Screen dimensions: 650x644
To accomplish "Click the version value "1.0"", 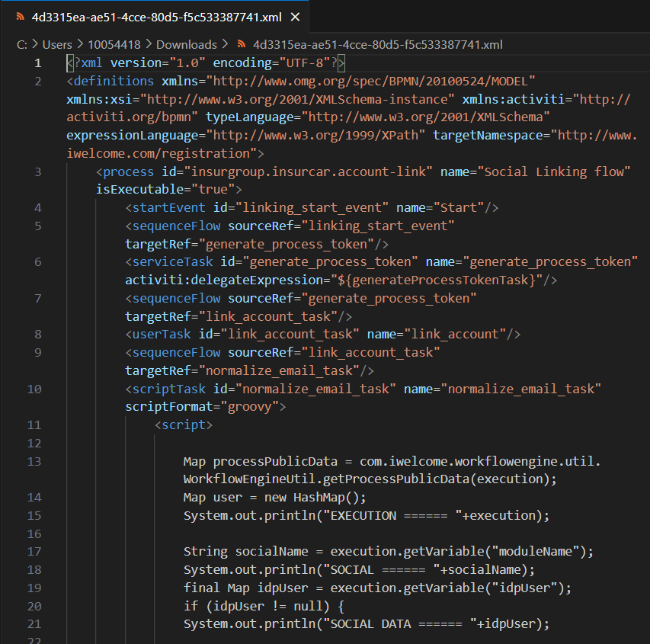I will click(187, 63).
